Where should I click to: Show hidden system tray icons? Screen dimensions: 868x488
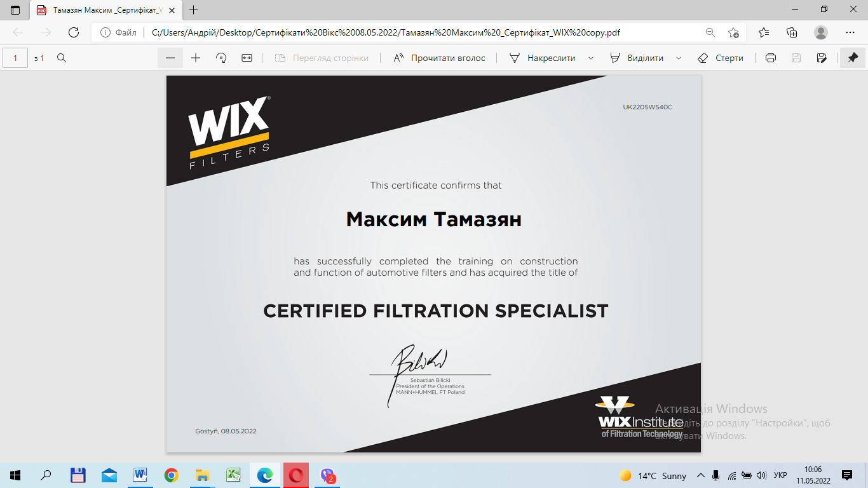point(701,475)
